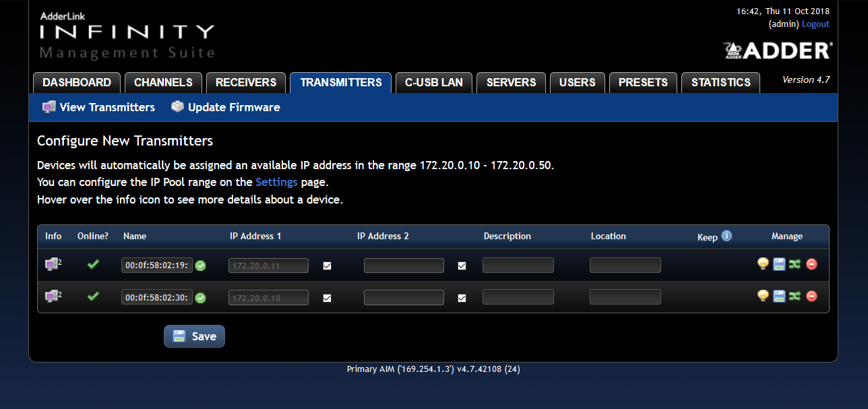Click the info icon for transmitter 172.20.0.11

[x=53, y=264]
